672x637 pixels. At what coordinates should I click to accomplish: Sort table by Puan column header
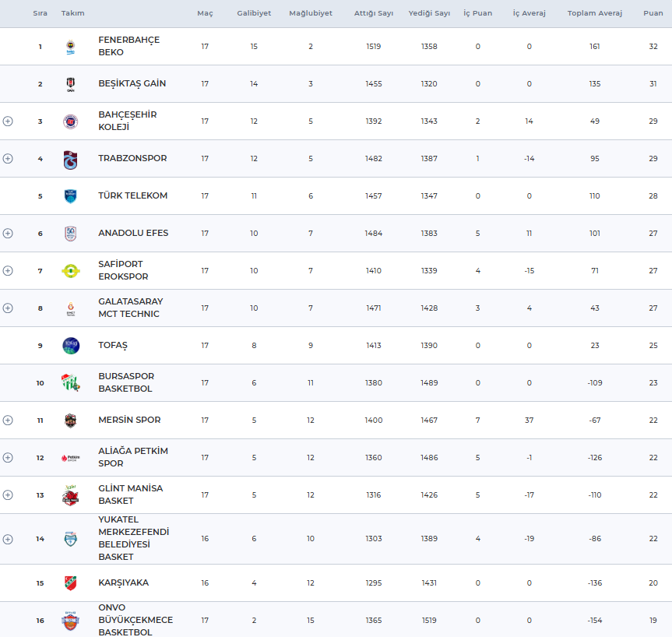click(x=653, y=14)
